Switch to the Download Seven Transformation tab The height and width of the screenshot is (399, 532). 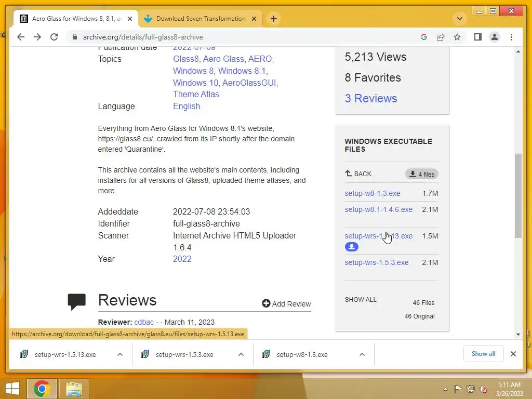(x=201, y=19)
